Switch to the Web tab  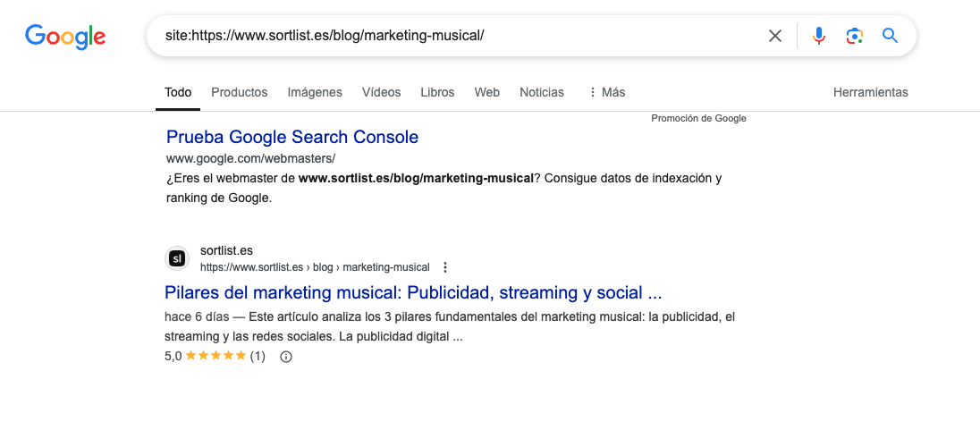coord(487,92)
